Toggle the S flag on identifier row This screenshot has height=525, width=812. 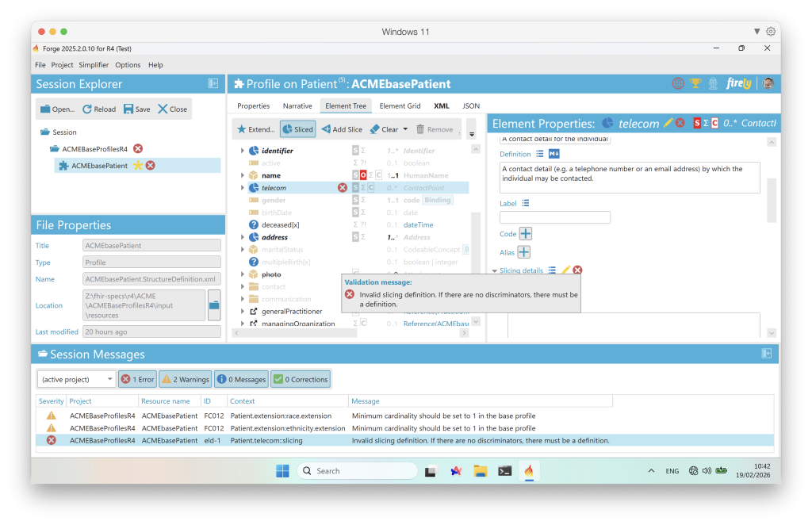[356, 150]
